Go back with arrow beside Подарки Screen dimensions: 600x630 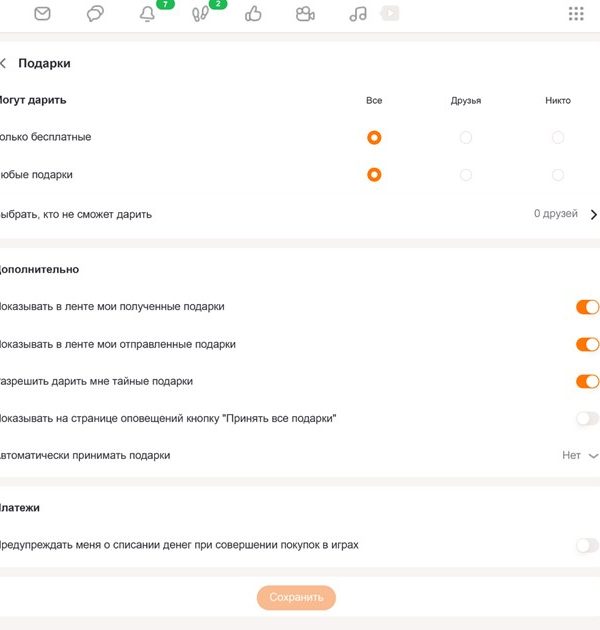click(x=4, y=63)
